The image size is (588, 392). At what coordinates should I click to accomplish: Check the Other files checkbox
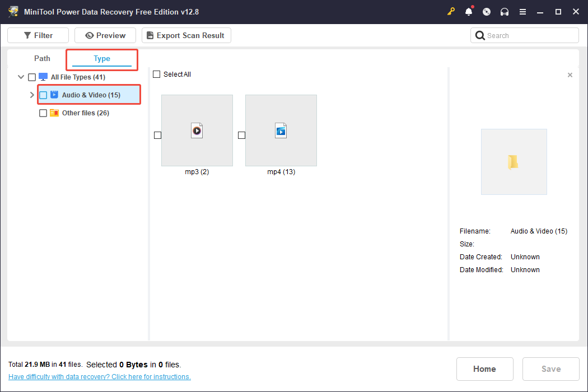(x=43, y=113)
